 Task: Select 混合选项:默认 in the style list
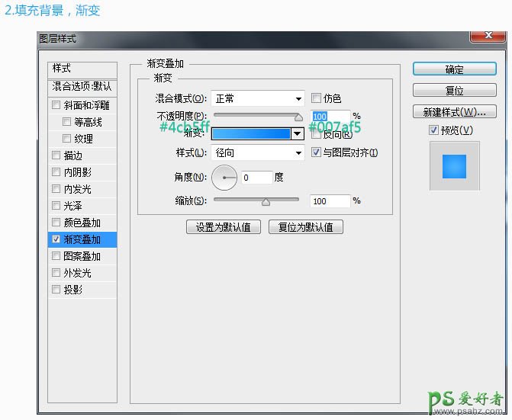tap(82, 86)
